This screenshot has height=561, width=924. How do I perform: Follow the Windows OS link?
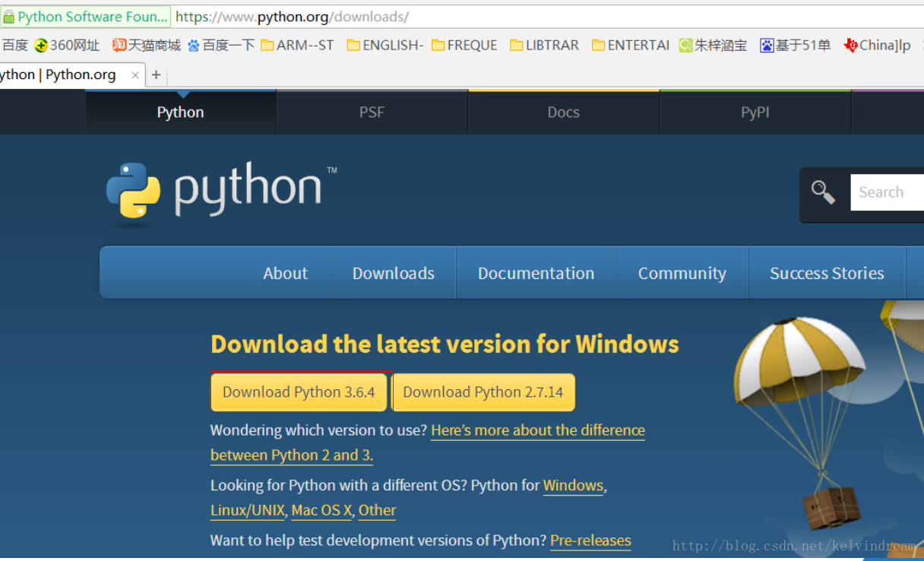[x=573, y=486]
